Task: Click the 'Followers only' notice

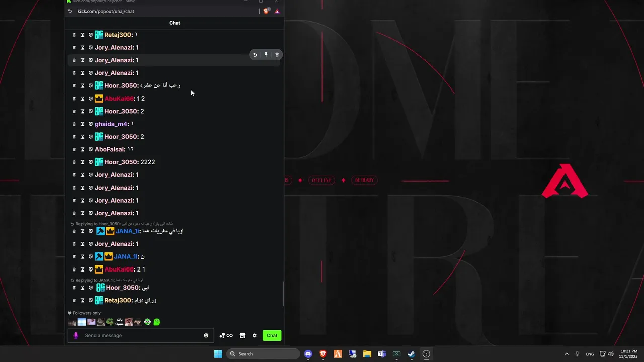Action: (x=84, y=313)
